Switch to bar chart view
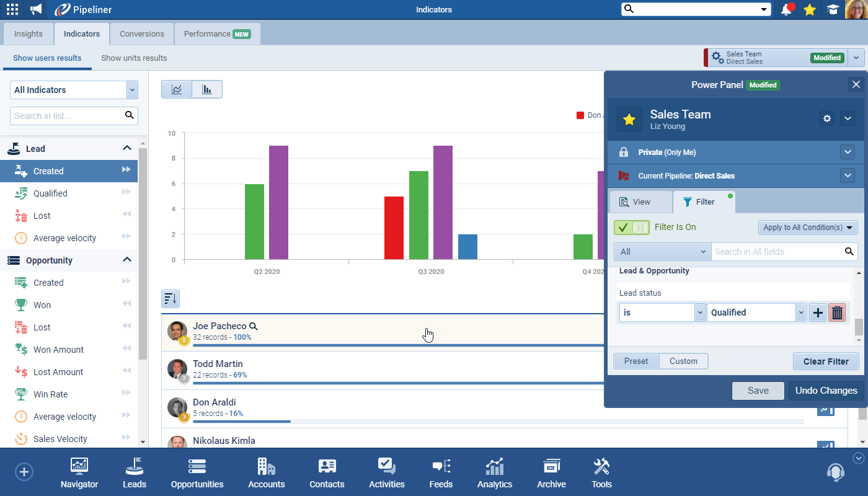The width and height of the screenshot is (868, 496). point(207,89)
